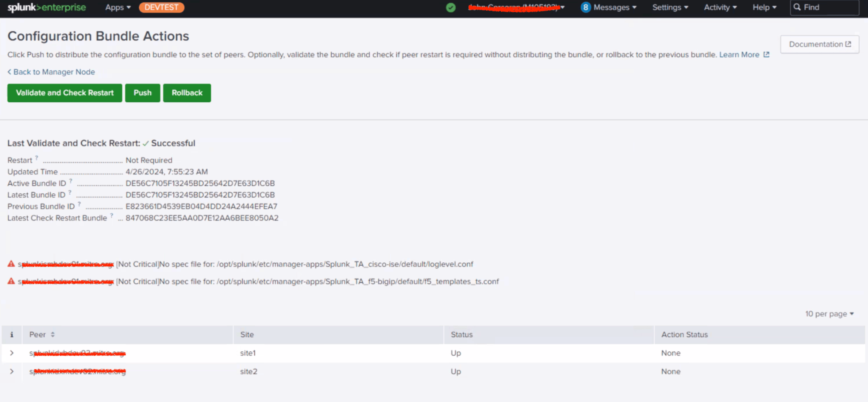Click the Messages count badge showing 8
868x402 pixels.
point(585,7)
